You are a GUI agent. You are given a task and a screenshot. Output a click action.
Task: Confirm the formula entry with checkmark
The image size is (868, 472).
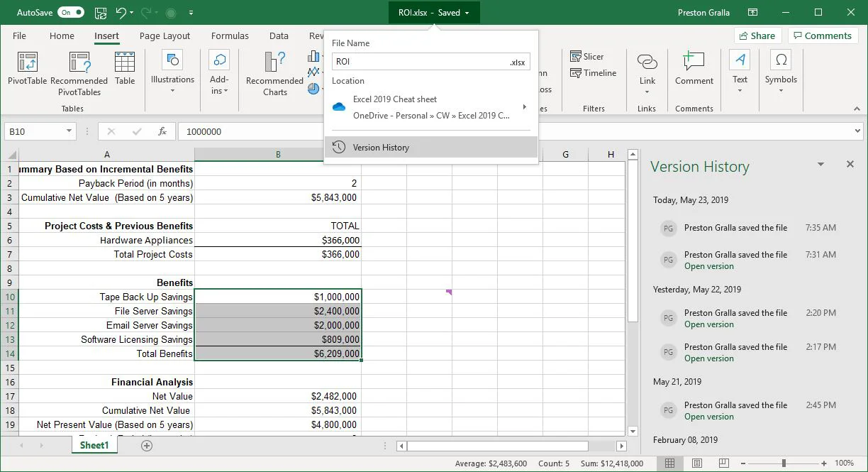137,131
